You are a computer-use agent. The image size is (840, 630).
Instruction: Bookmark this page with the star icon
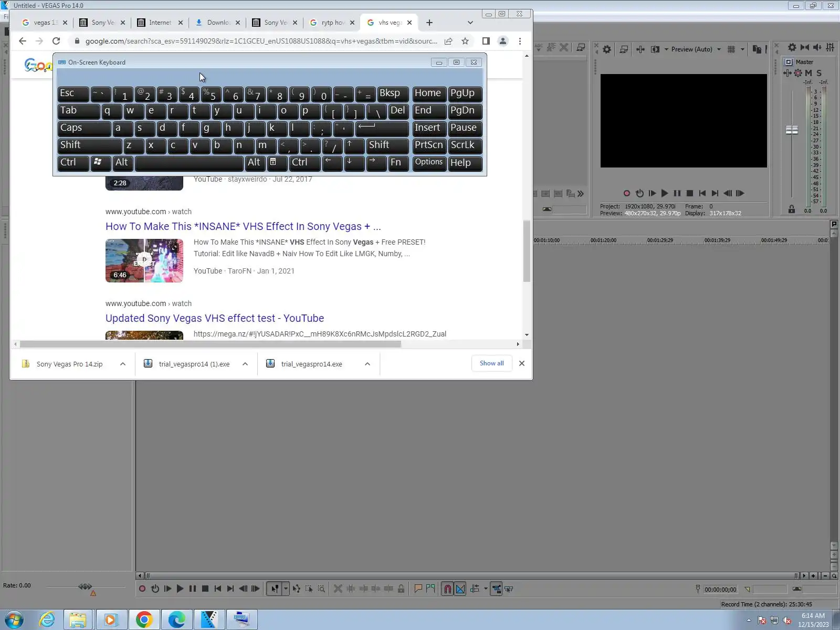(465, 41)
